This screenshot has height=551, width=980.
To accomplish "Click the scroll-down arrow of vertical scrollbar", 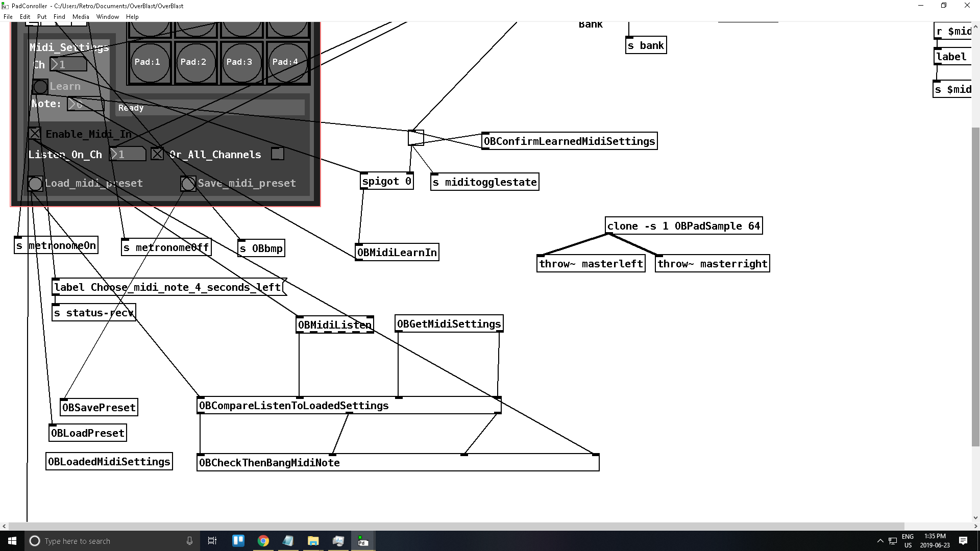I will click(x=975, y=518).
